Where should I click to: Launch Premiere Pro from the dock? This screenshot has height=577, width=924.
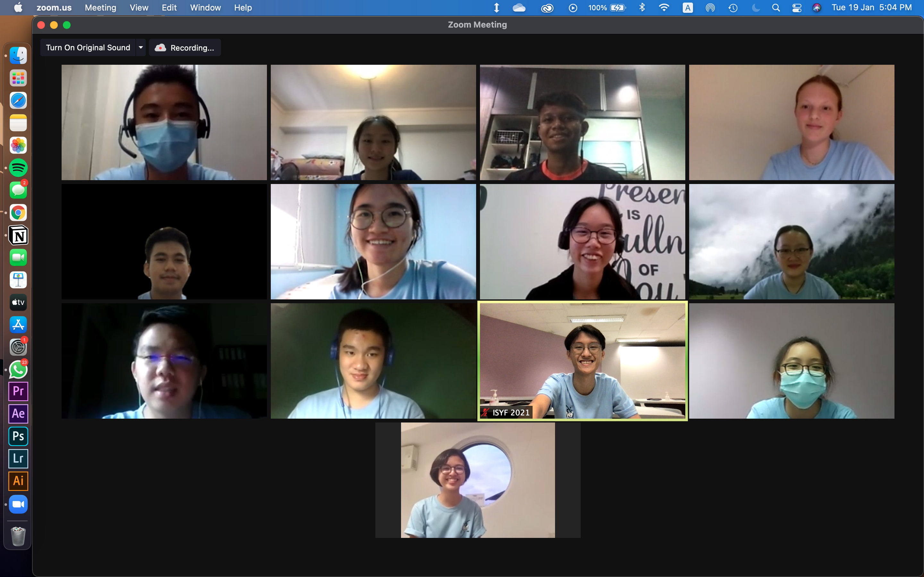pyautogui.click(x=18, y=391)
